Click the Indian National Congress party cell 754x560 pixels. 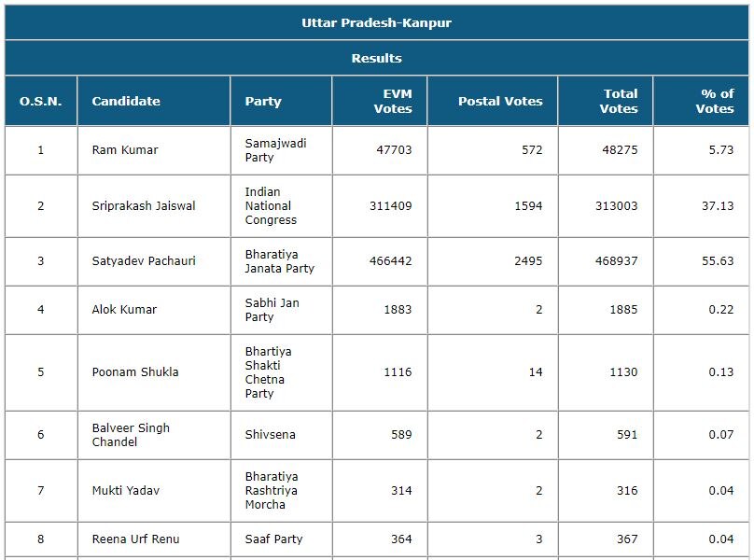point(281,206)
